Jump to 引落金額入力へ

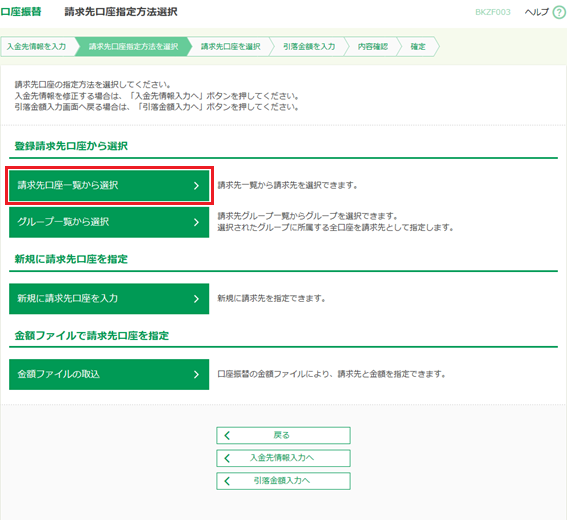(x=283, y=481)
